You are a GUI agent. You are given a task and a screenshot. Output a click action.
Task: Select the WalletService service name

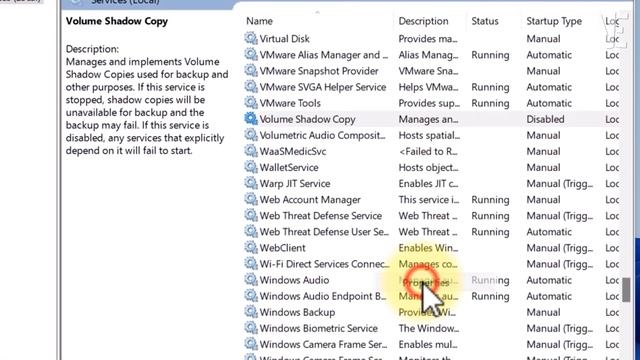coord(289,167)
